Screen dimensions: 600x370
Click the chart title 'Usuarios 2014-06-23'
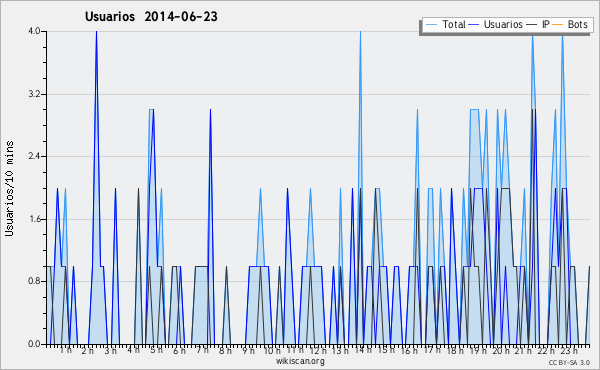[151, 17]
